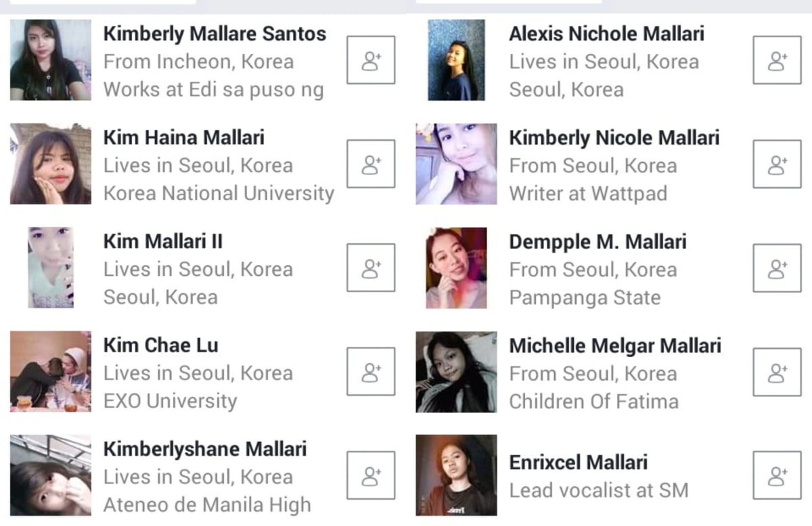Add Kimberlyshane Mallari as friend

(371, 475)
